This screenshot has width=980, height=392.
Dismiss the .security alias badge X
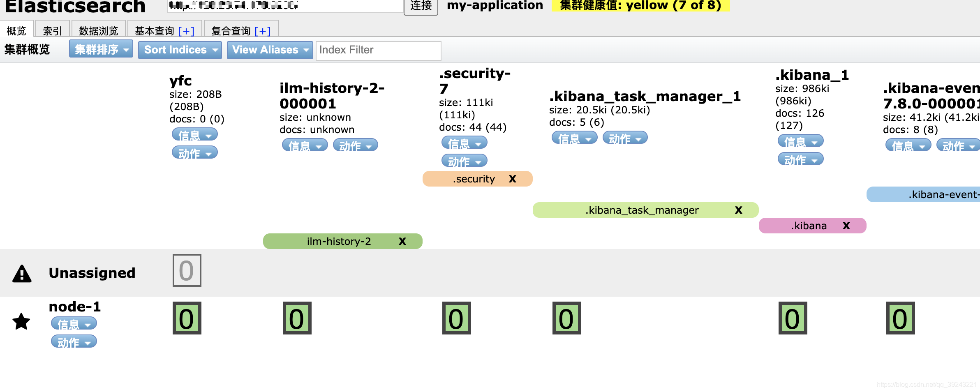[x=512, y=178]
